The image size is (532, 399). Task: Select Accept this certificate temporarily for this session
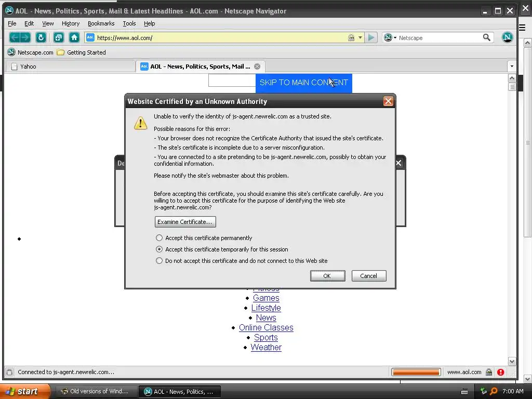point(159,249)
